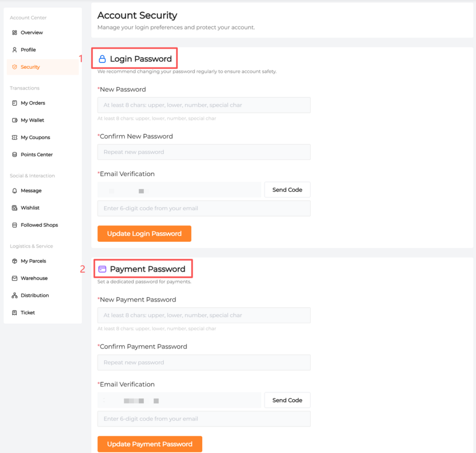Go to Followed Shops page
This screenshot has height=453, width=476.
[x=39, y=225]
